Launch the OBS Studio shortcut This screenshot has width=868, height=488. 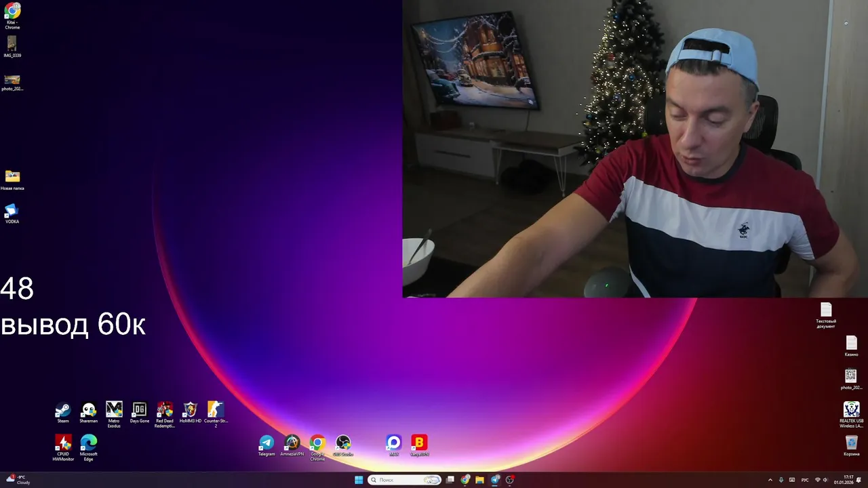[343, 446]
